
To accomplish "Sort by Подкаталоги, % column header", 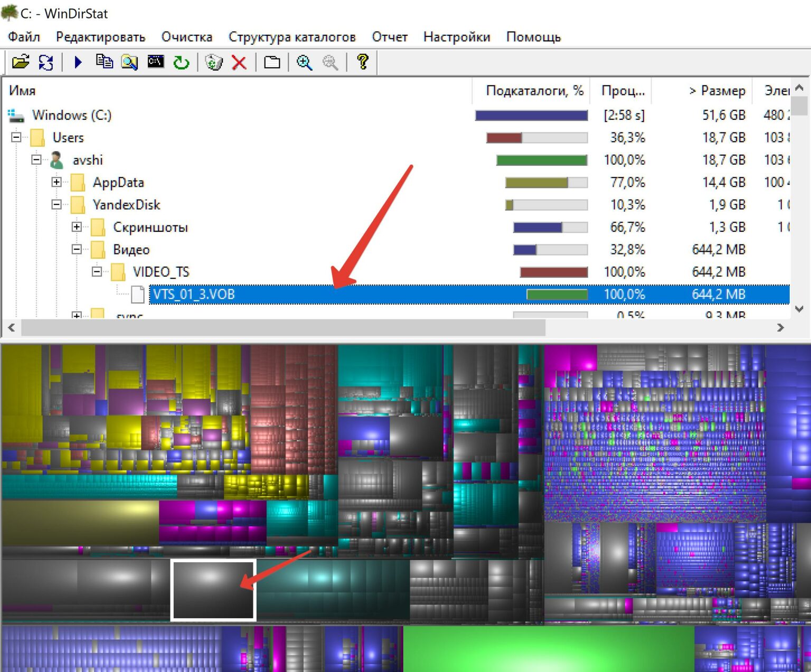I will point(531,91).
